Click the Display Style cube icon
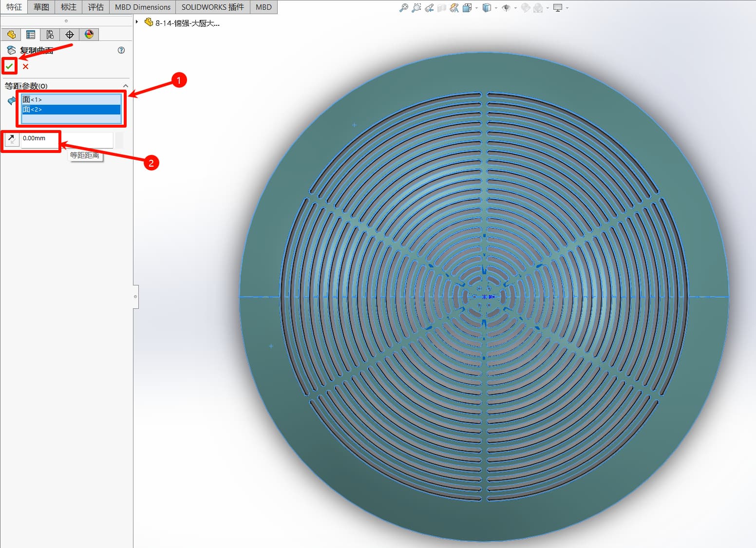 (487, 8)
